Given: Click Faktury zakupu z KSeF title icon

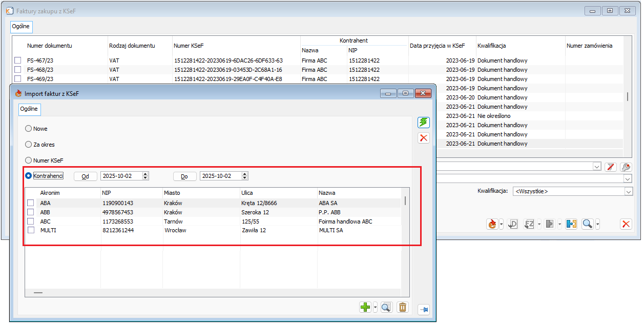Looking at the screenshot, I should pyautogui.click(x=9, y=10).
